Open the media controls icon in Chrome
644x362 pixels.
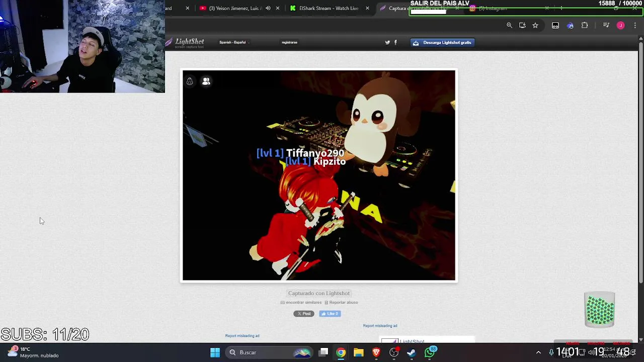(606, 25)
